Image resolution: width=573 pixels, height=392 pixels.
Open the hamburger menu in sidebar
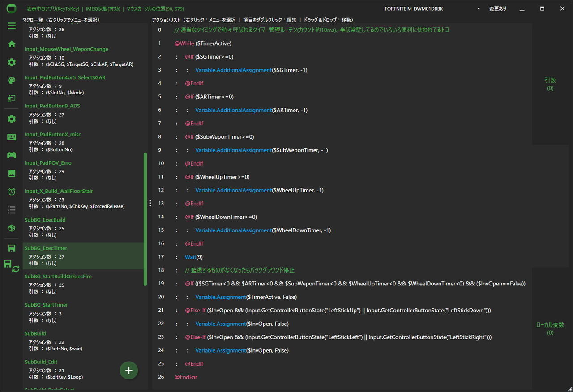(x=12, y=26)
